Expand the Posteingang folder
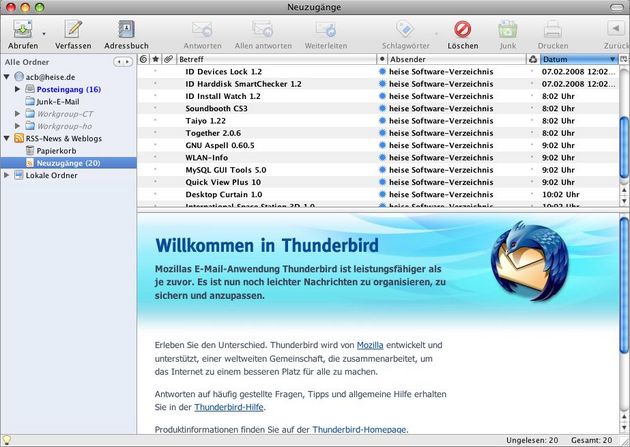 coord(17,89)
